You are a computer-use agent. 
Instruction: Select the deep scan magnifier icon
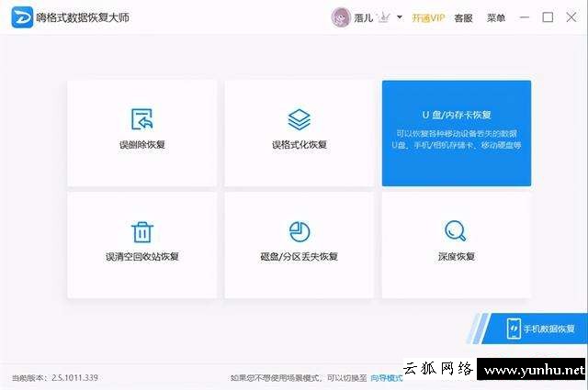click(456, 230)
